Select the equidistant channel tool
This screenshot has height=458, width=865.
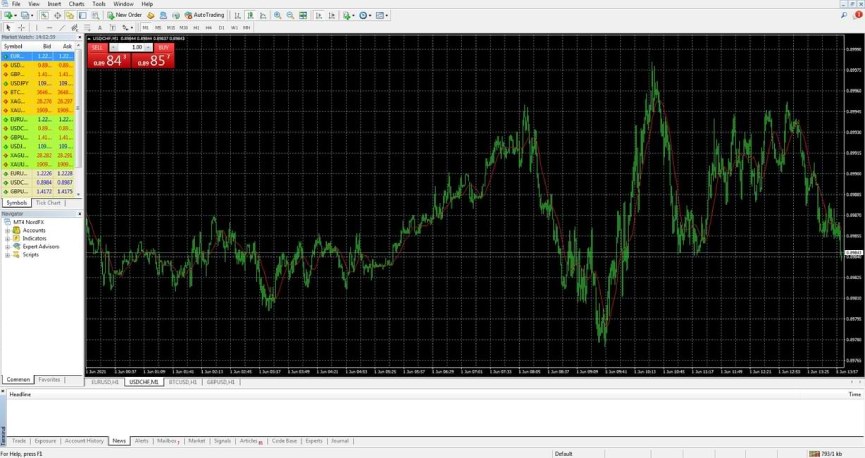click(x=74, y=28)
